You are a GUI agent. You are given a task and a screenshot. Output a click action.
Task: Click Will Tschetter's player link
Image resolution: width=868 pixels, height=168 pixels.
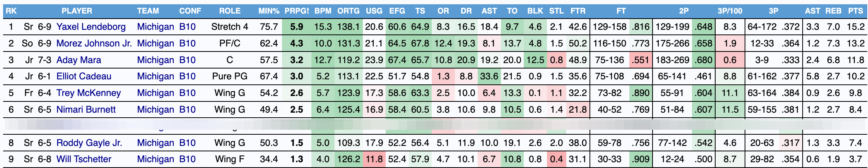84,159
